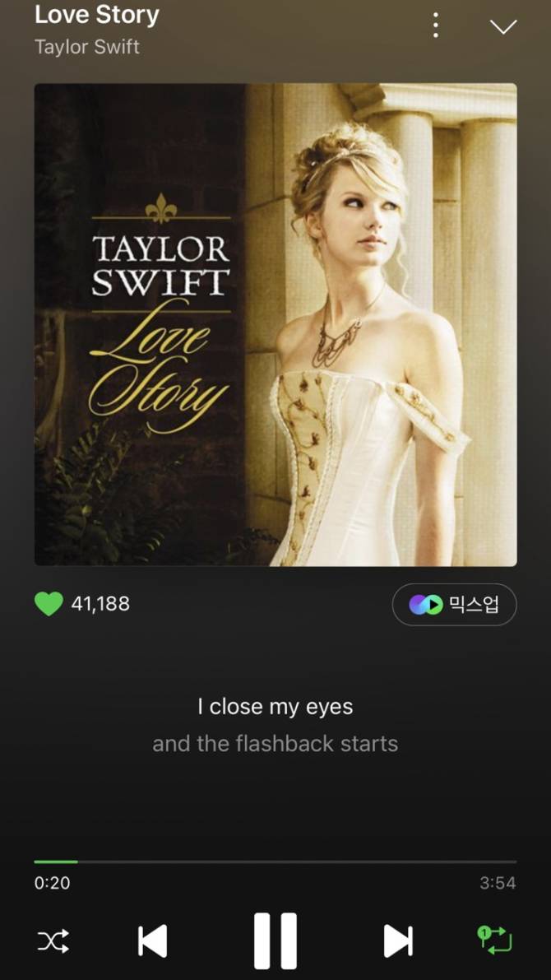The width and height of the screenshot is (551, 980).
Task: Tap the 3:54 total duration label
Action: click(498, 883)
